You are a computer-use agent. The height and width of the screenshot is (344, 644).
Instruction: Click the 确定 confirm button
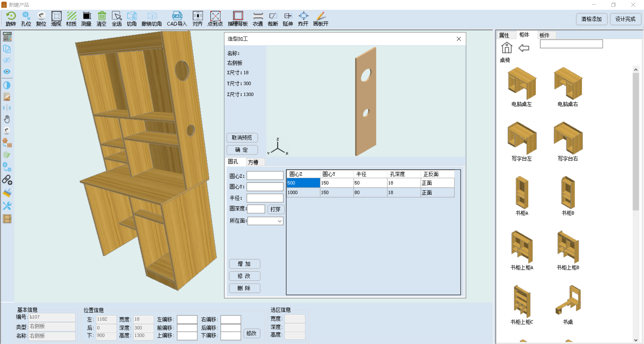pos(242,150)
